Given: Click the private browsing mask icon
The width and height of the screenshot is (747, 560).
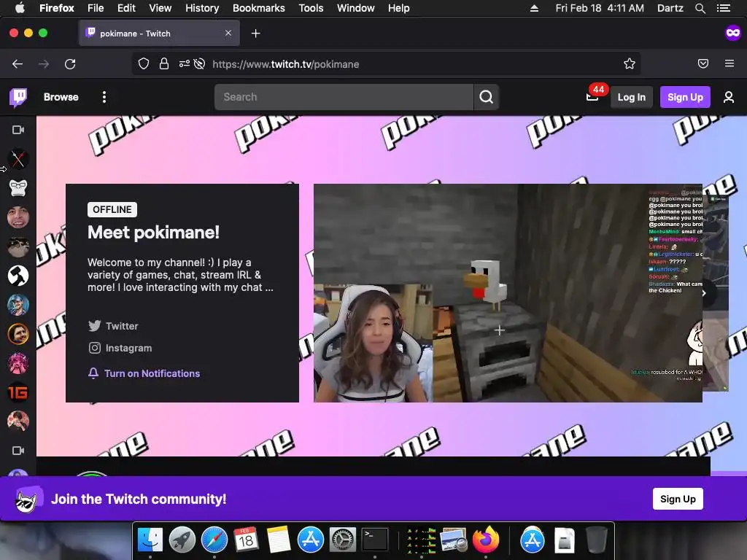Looking at the screenshot, I should 732,32.
